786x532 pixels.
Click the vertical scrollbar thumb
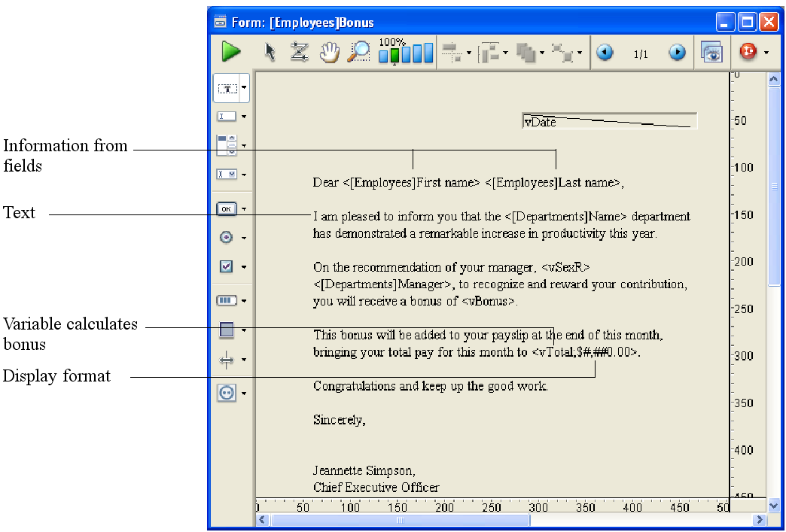tap(774, 186)
